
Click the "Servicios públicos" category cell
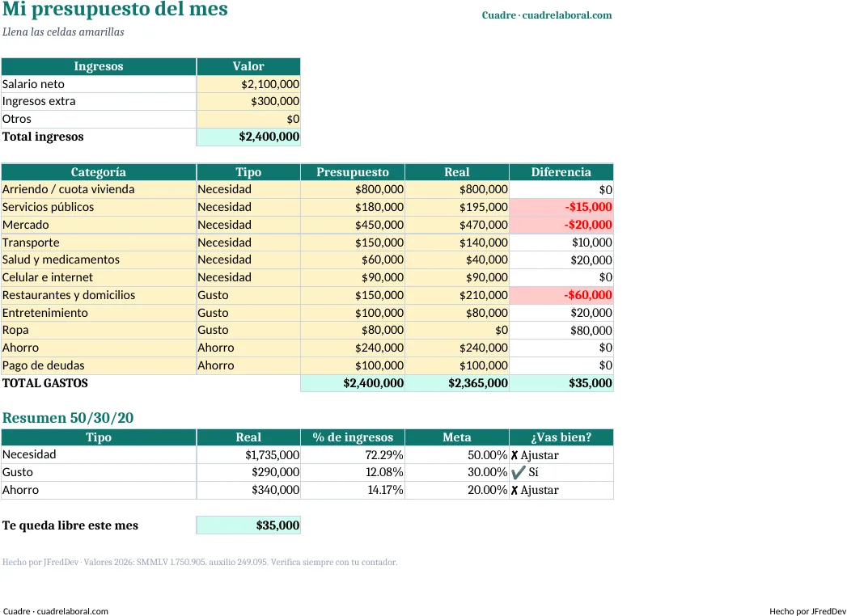(99, 207)
